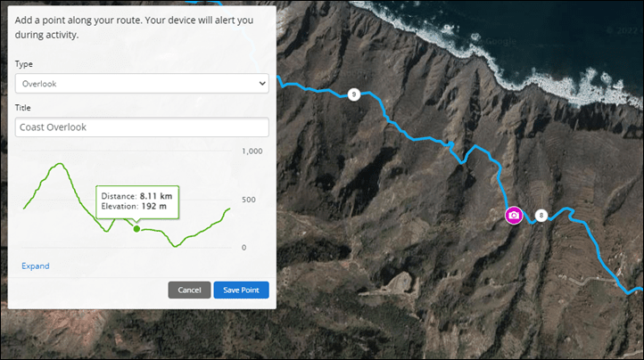Focus the Coast Overlook title field

pyautogui.click(x=142, y=127)
